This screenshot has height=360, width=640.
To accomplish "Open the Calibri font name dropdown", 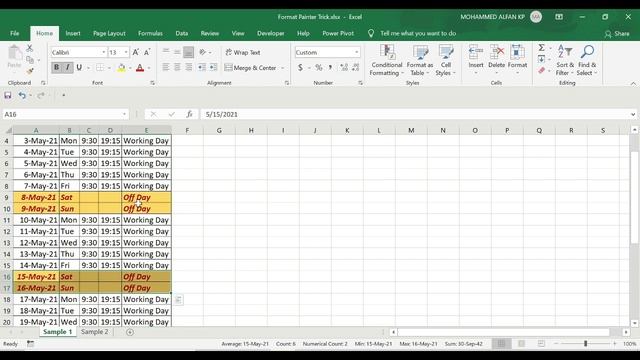I will tap(104, 52).
